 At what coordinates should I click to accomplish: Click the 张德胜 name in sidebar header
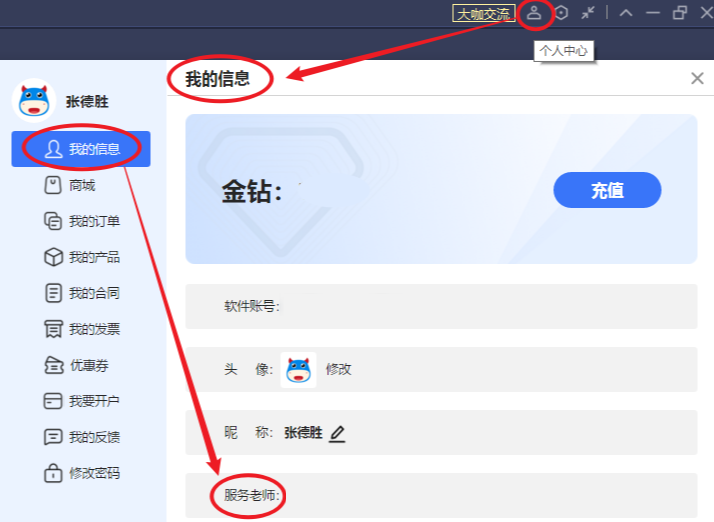(x=87, y=102)
